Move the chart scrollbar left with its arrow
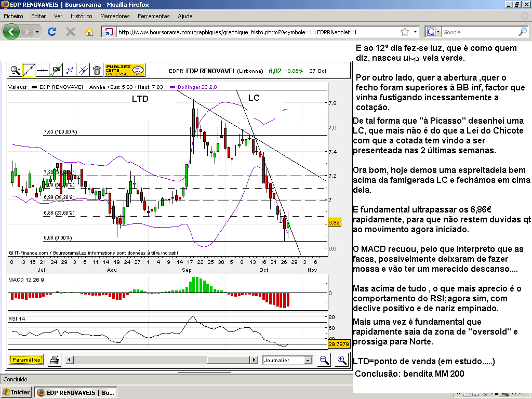This screenshot has width=532, height=399. [70, 360]
